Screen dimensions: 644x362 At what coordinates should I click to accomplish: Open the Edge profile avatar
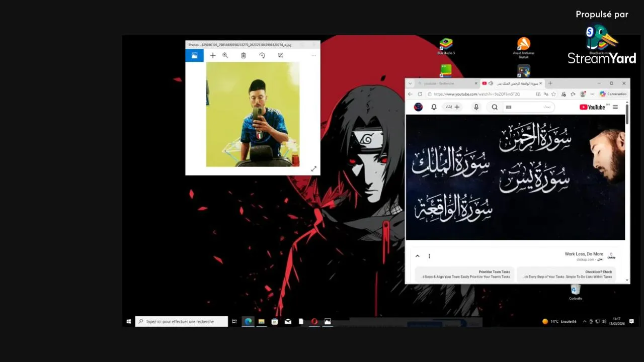tap(583, 94)
